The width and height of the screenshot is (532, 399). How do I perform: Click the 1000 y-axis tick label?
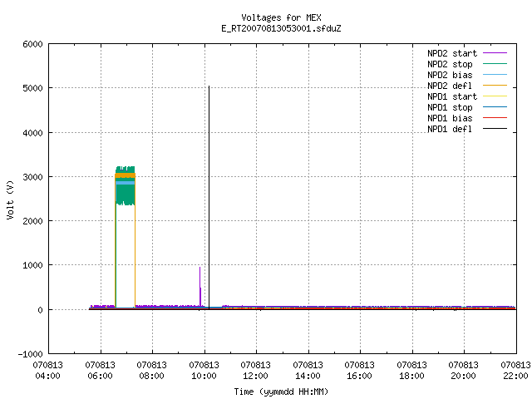[x=32, y=265]
